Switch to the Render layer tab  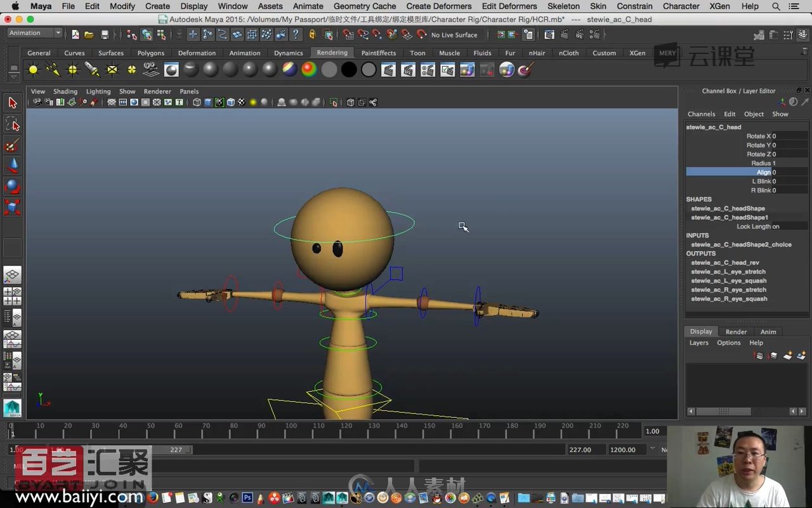(736, 331)
